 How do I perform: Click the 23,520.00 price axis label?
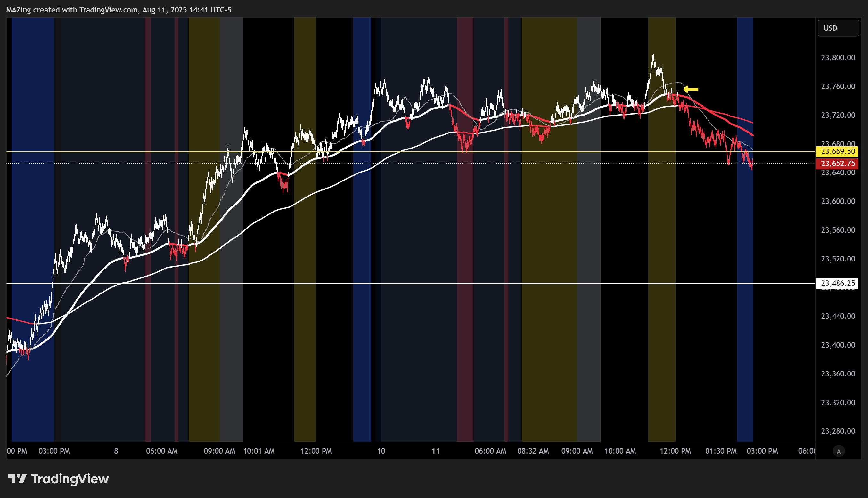[838, 259]
